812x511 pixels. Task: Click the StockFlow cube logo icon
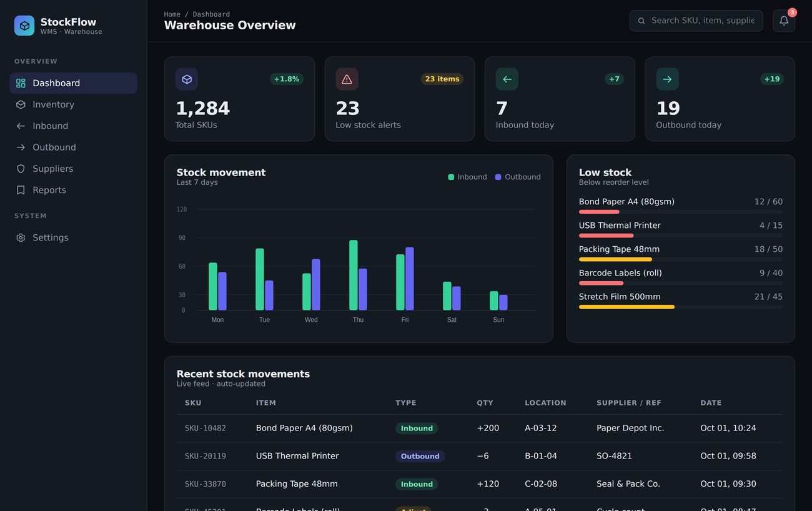(24, 26)
